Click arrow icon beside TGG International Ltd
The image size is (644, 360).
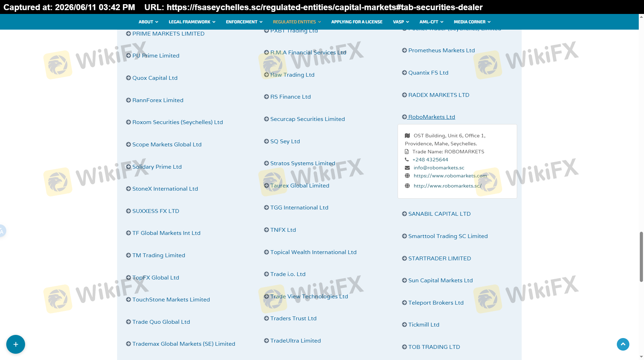267,208
